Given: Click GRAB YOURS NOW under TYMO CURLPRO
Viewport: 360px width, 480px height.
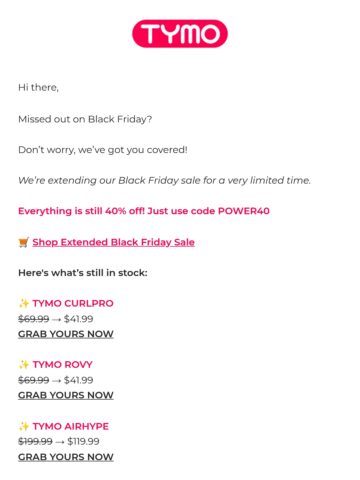Looking at the screenshot, I should [66, 334].
